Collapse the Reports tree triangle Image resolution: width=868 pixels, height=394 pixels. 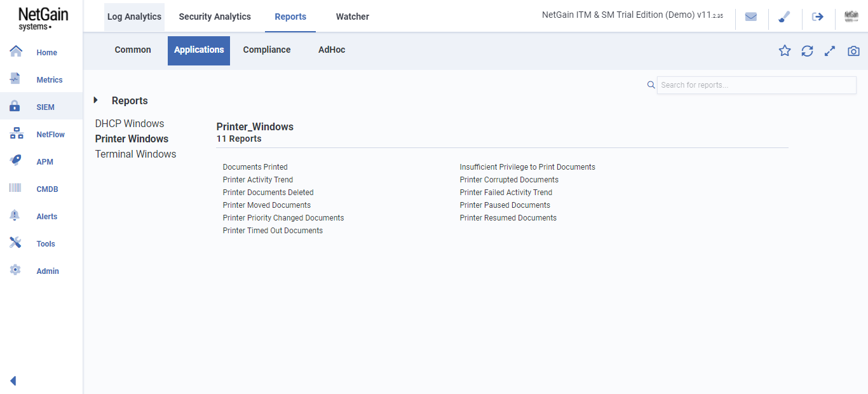pos(96,100)
